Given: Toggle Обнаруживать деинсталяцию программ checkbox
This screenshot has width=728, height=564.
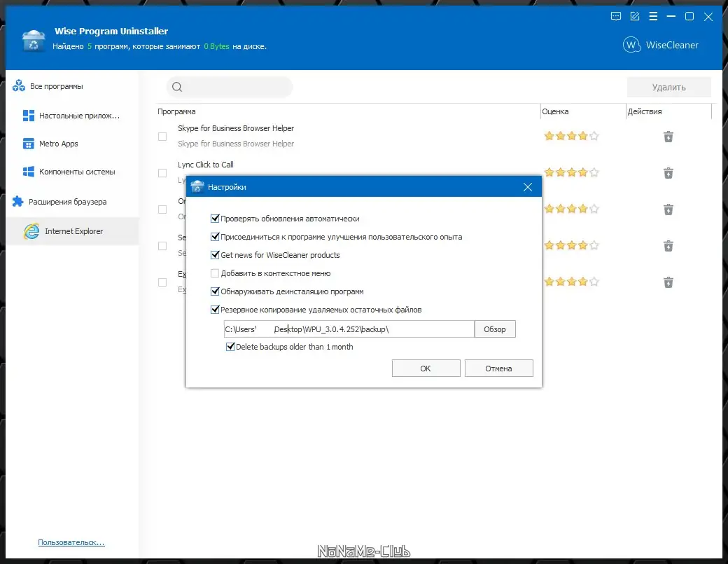Looking at the screenshot, I should click(x=215, y=291).
